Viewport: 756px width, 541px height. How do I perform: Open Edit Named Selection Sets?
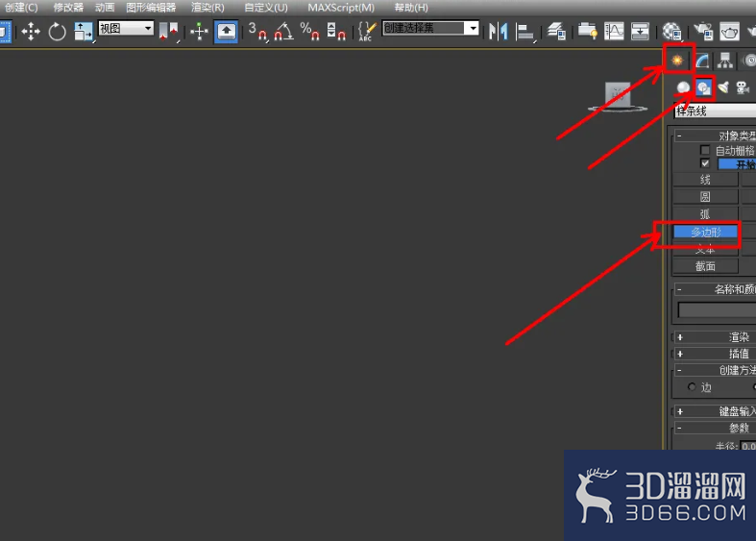click(x=366, y=32)
